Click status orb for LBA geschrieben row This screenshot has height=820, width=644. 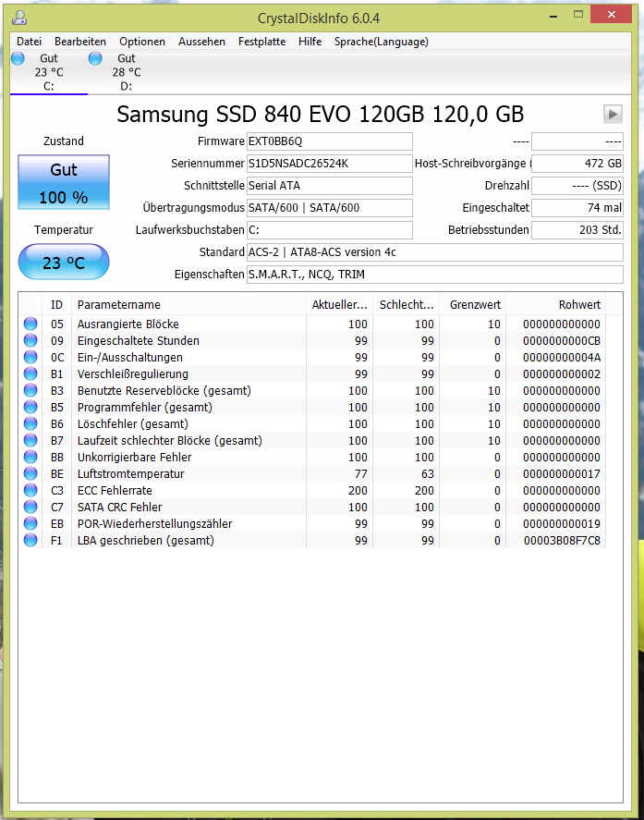point(30,540)
